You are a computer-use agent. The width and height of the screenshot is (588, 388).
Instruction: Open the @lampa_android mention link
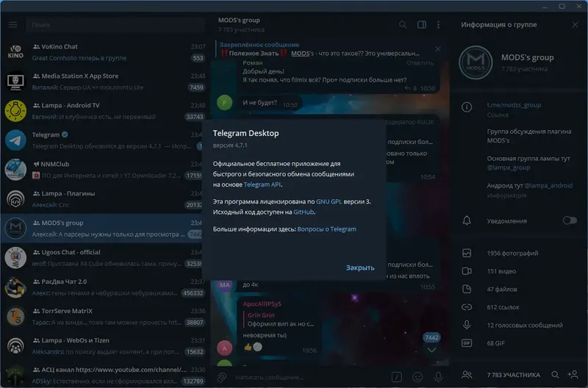point(548,186)
